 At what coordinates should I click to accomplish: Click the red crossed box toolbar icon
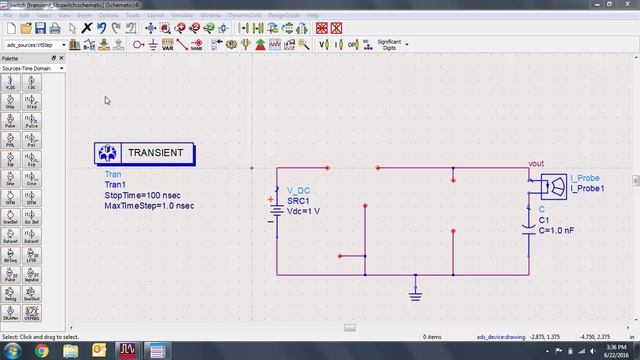point(336,28)
